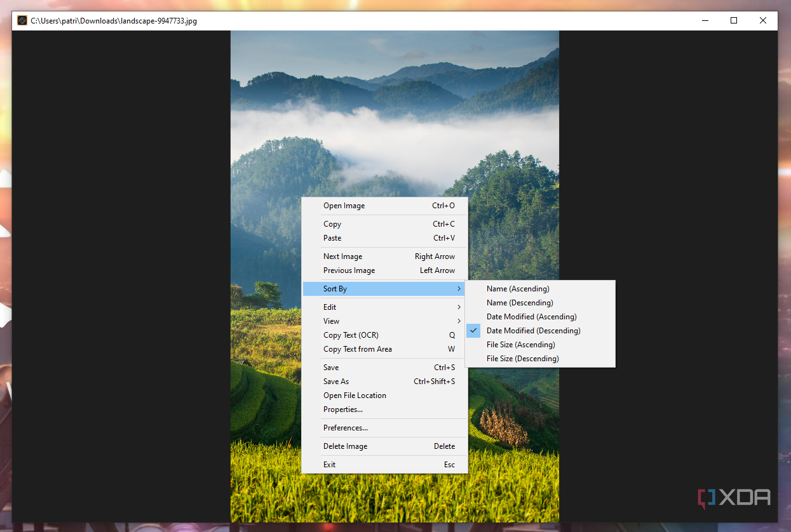This screenshot has height=532, width=791.
Task: Close the image viewer window
Action: (763, 20)
